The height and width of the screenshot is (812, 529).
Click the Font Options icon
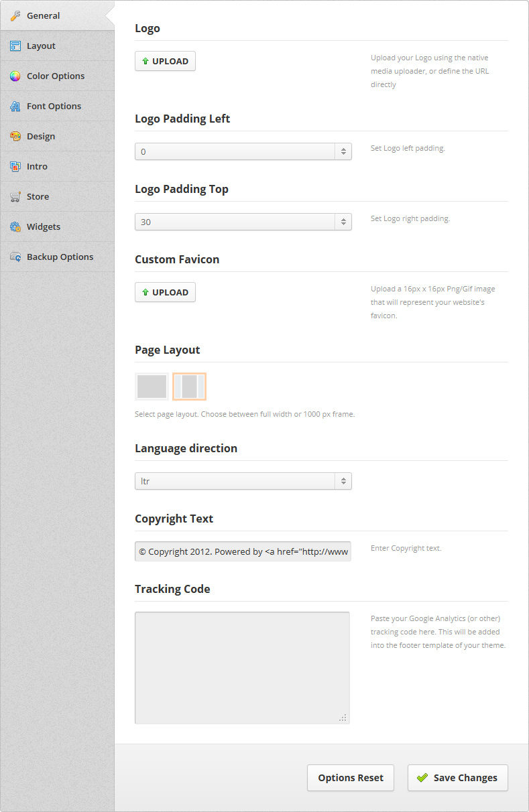point(15,107)
